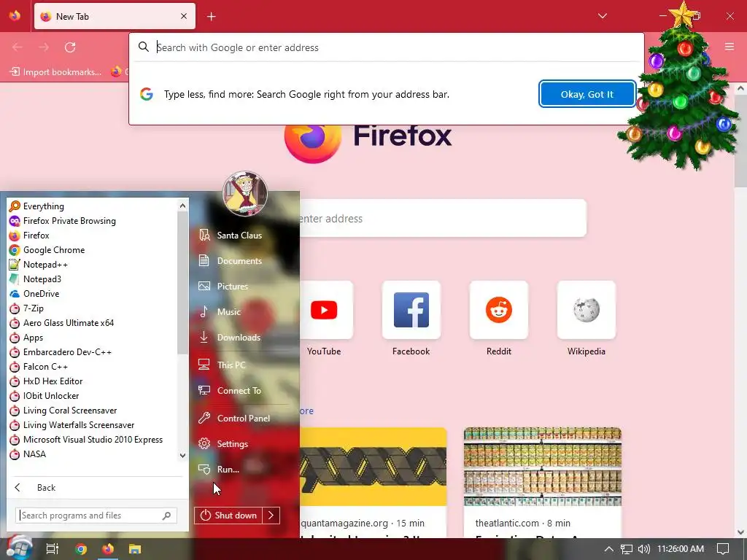Screen dimensions: 747x560
Task: Open Task View on taskbar
Action: point(53,549)
